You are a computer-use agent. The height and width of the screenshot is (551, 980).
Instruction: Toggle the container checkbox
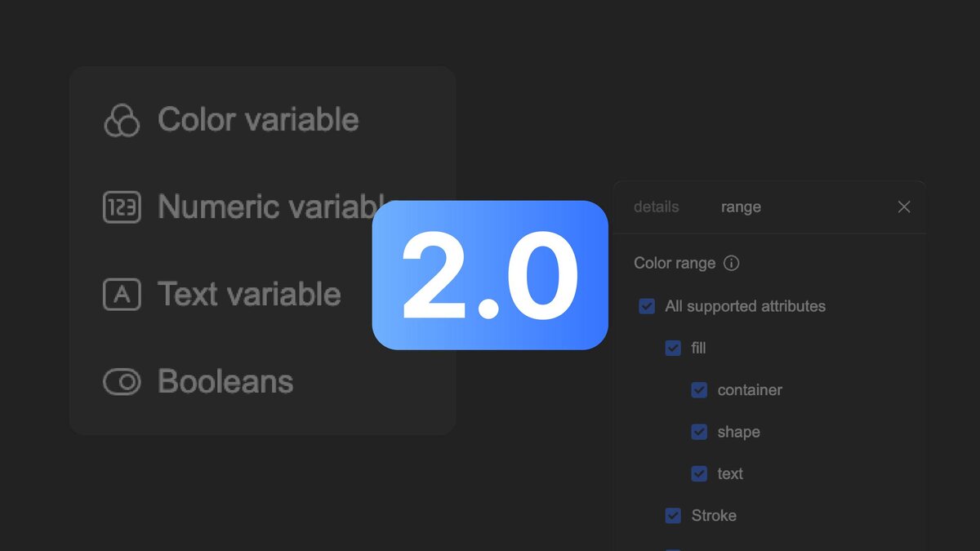[699, 390]
